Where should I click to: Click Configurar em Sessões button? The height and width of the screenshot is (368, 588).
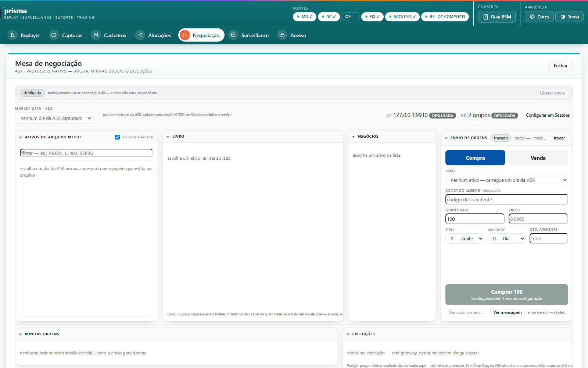click(x=548, y=115)
